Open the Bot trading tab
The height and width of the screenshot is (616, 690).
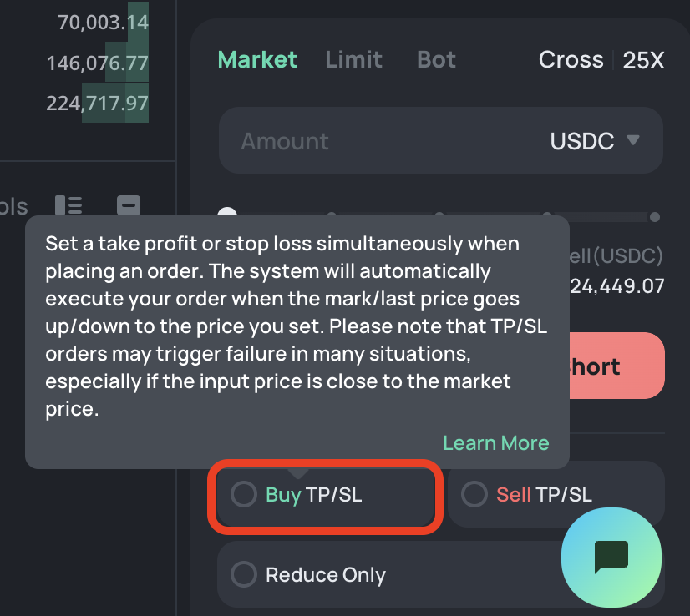tap(436, 60)
